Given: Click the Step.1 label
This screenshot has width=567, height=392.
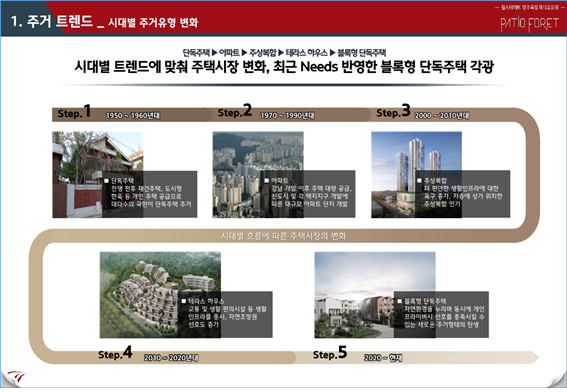Looking at the screenshot, I should click(74, 111).
